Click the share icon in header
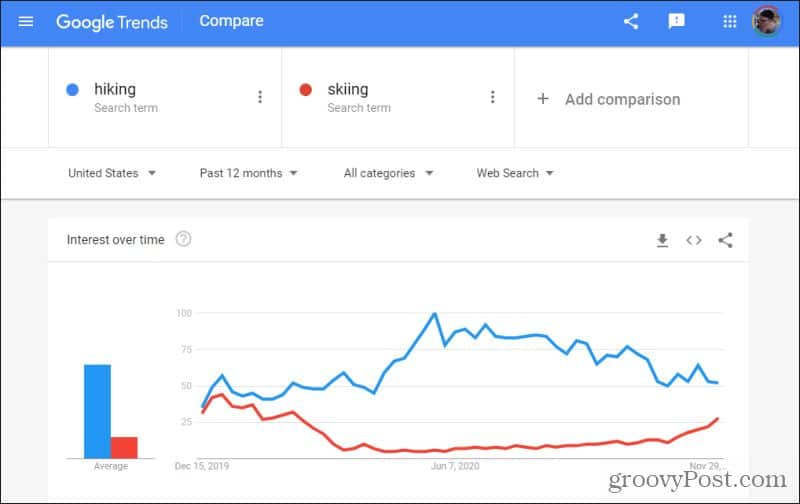The image size is (800, 504). pos(631,21)
